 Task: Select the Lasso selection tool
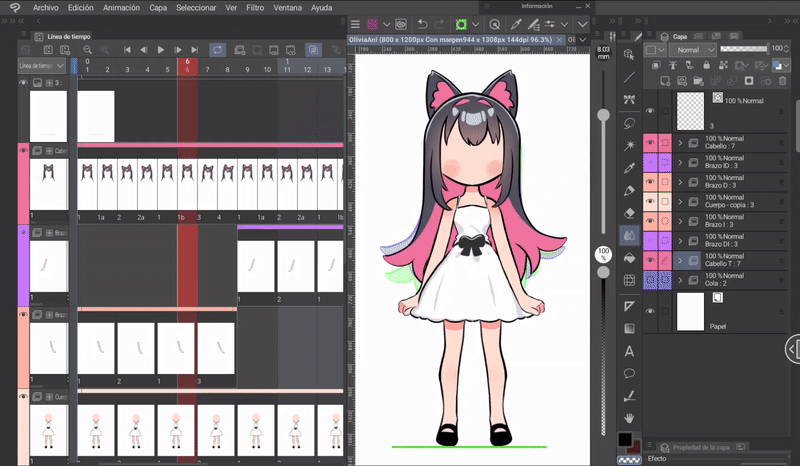[x=629, y=123]
